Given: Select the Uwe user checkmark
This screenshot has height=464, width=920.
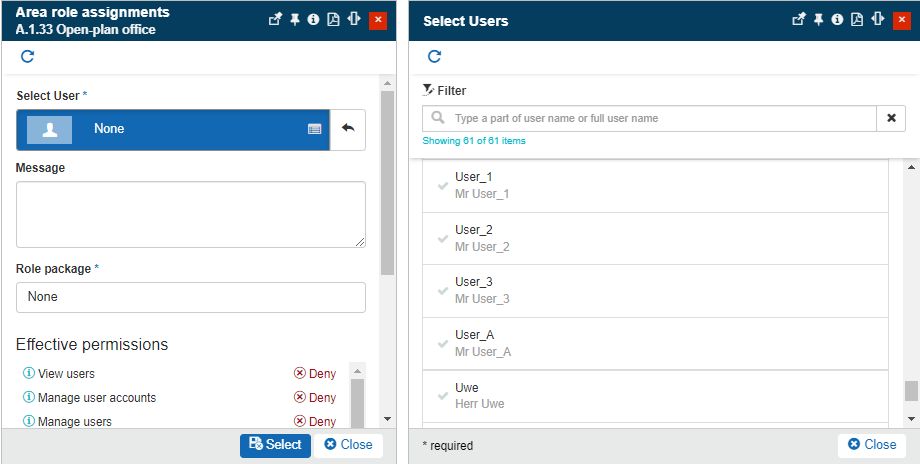Looking at the screenshot, I should click(442, 396).
